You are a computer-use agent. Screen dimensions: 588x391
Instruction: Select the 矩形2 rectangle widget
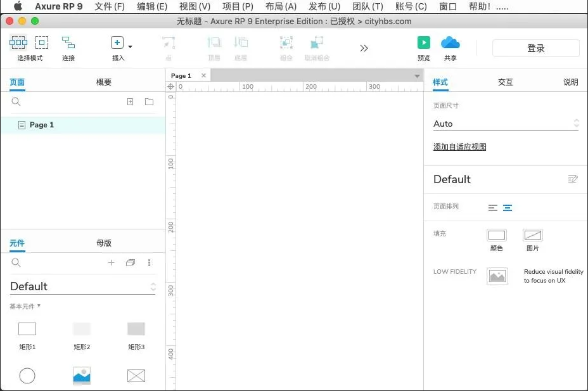[82, 329]
